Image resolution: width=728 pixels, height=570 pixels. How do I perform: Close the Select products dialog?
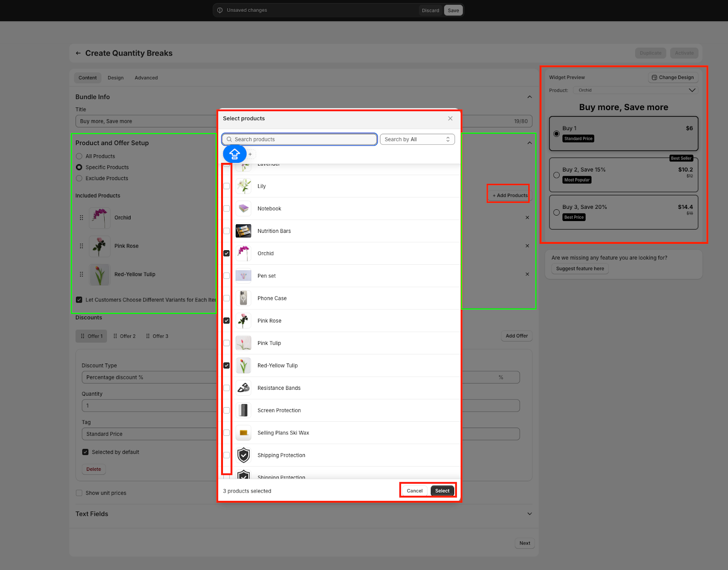click(450, 118)
